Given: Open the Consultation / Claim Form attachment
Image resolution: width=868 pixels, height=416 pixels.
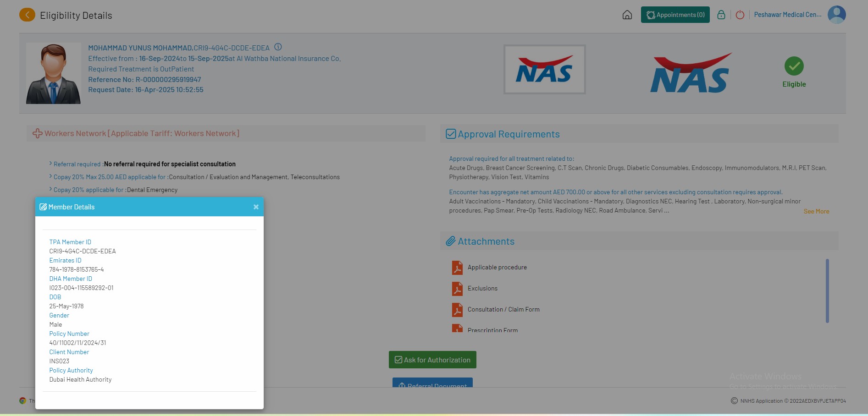Looking at the screenshot, I should click(503, 309).
